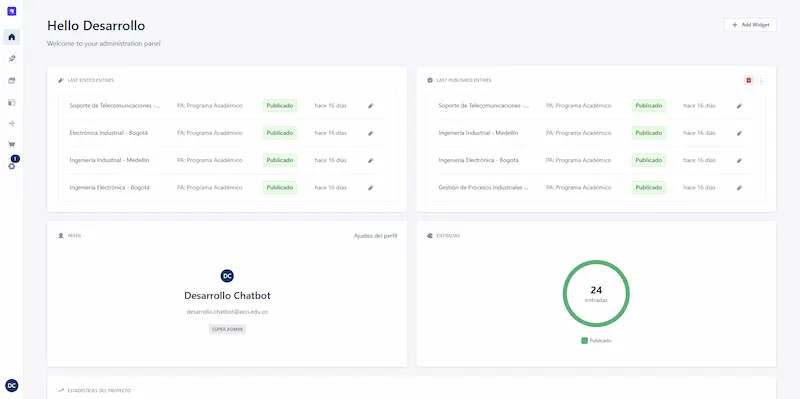
Task: Open Ajustes del perfil link
Action: pos(376,236)
